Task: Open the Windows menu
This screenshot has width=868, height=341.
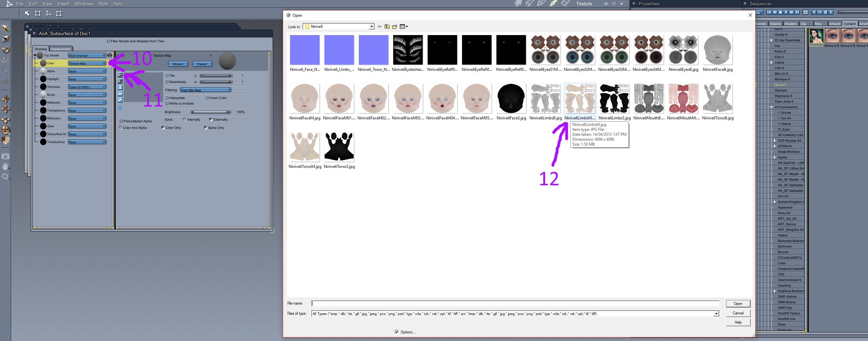Action: [x=84, y=4]
